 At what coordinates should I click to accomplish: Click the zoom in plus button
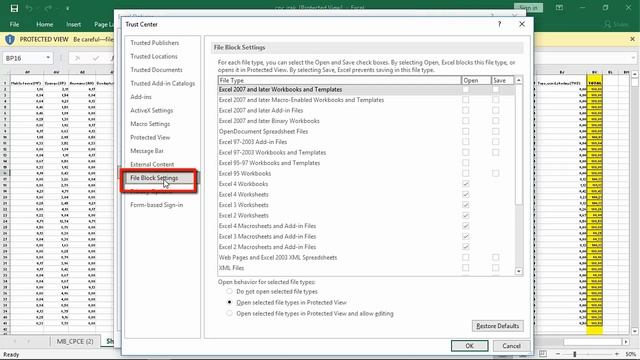tap(617, 354)
